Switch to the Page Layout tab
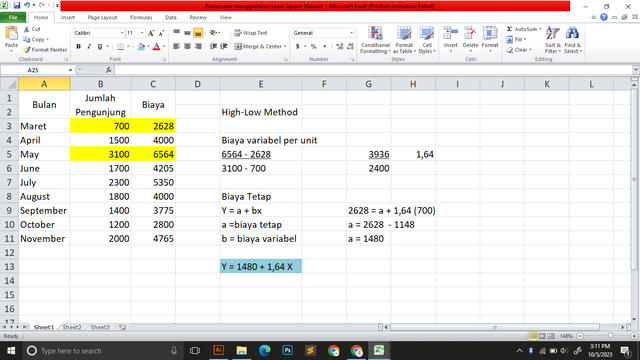This screenshot has width=640, height=360. click(x=102, y=18)
